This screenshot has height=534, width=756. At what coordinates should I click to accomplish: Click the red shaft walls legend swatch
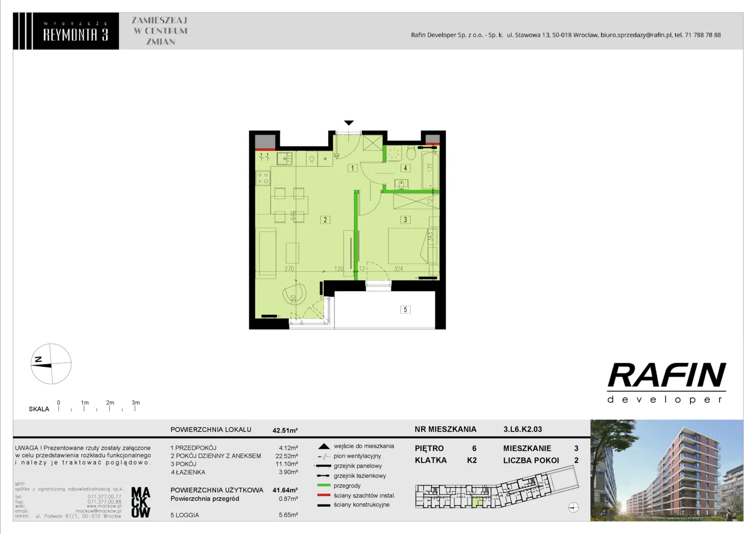tap(324, 495)
